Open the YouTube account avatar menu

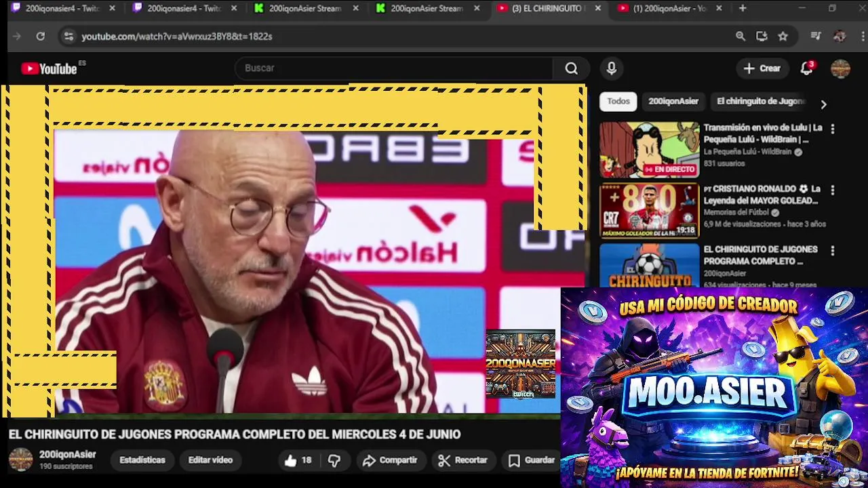(840, 68)
